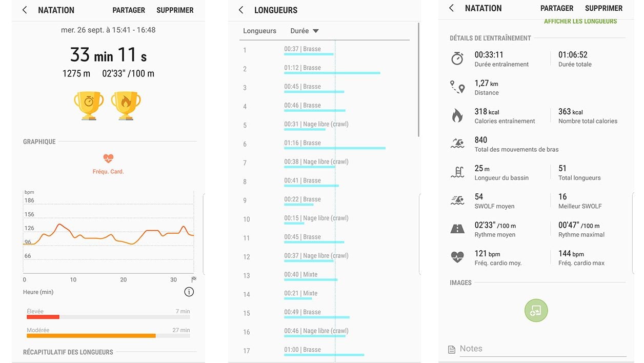Tap the stopwatch icon beside Durée entraînement
This screenshot has height=363, width=644.
(457, 58)
